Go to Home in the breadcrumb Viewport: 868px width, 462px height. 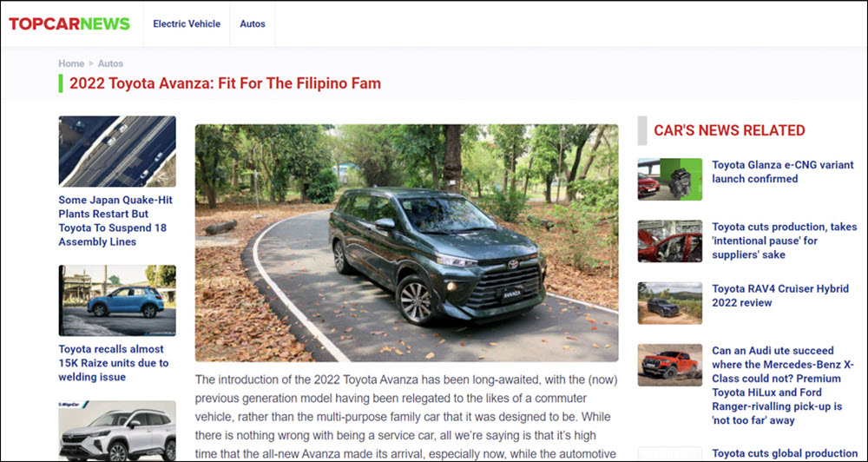click(x=71, y=63)
